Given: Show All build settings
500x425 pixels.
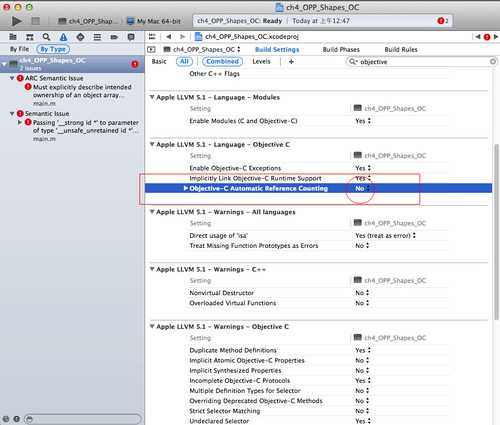Looking at the screenshot, I should click(184, 61).
